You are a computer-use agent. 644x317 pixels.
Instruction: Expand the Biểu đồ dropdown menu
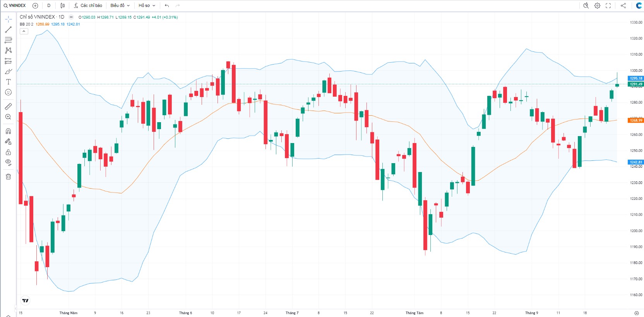(120, 5)
